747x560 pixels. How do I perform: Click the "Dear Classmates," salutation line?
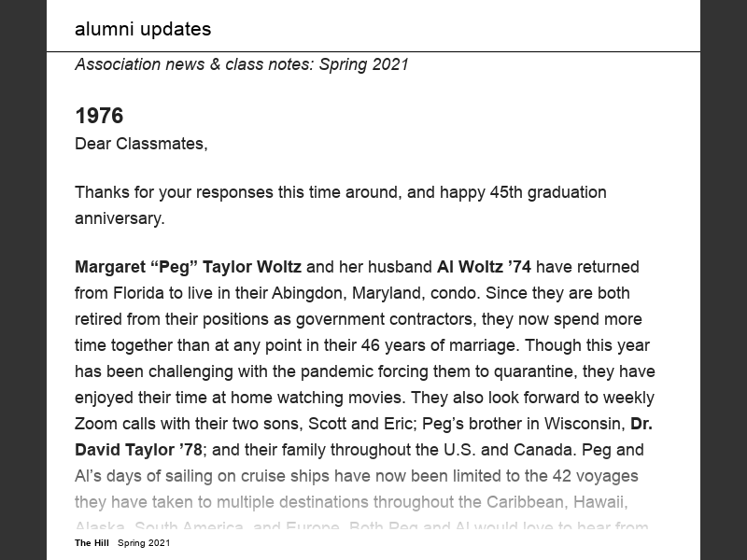click(x=141, y=144)
